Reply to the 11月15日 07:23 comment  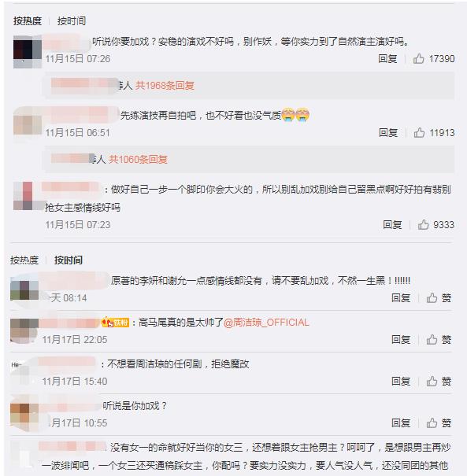tap(392, 225)
